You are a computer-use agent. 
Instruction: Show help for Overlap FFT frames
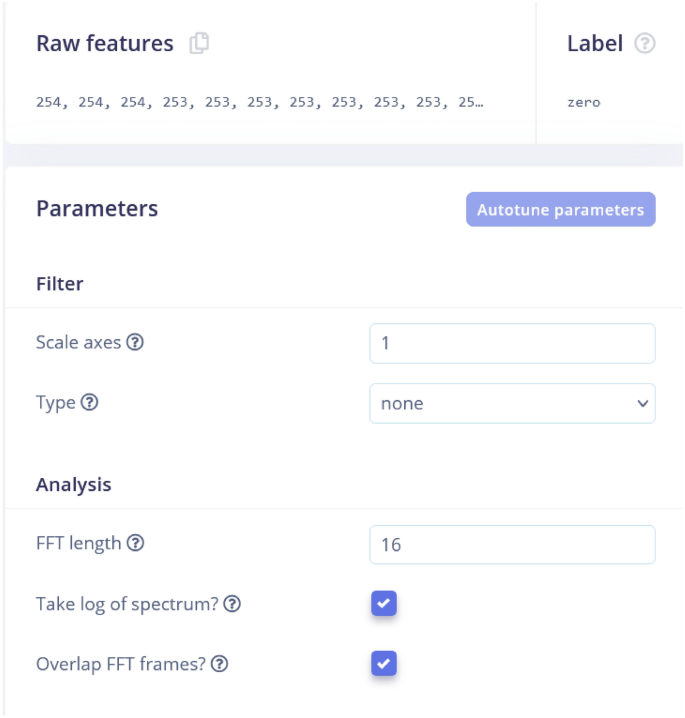(219, 664)
